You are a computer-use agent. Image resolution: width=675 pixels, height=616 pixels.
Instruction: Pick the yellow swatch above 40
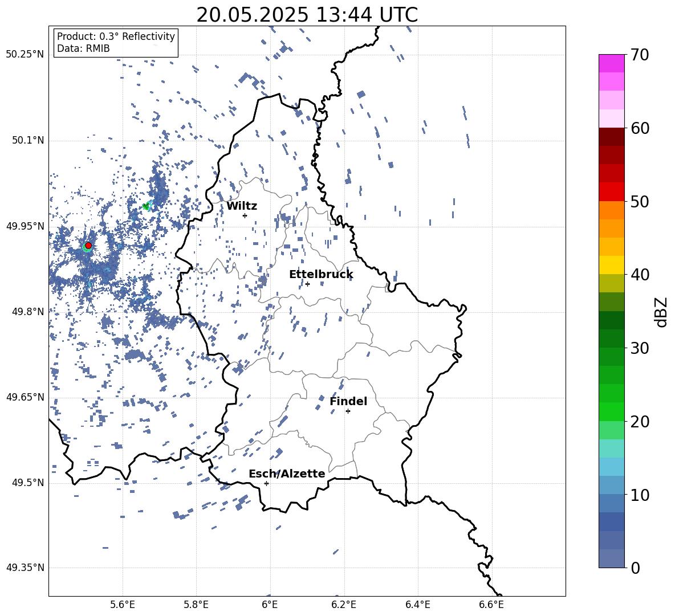pos(612,265)
